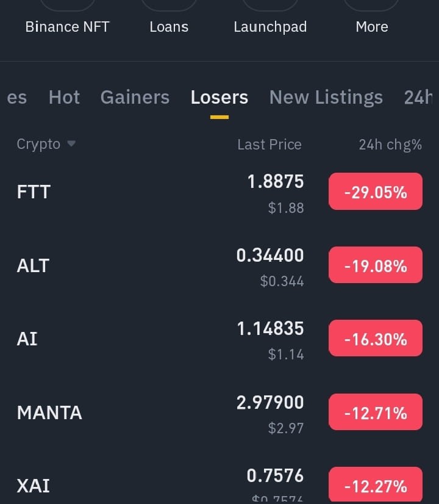Open the New Listings tab
The height and width of the screenshot is (504, 439).
point(326,98)
